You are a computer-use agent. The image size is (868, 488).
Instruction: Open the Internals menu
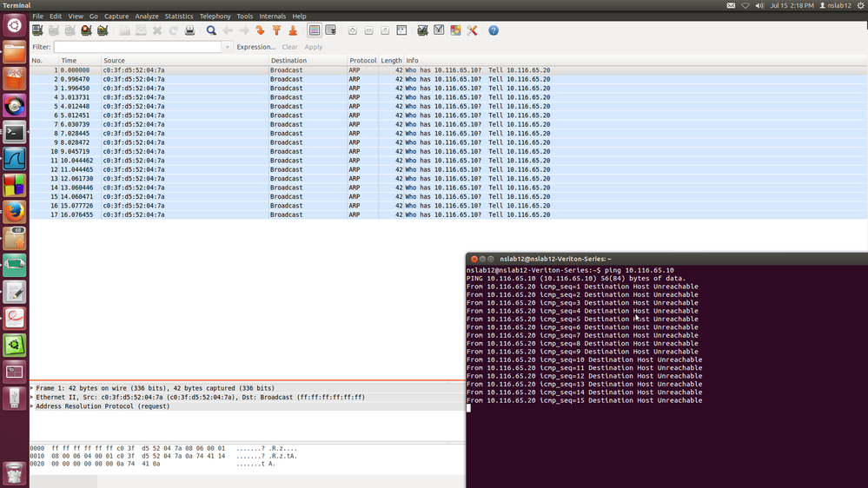click(x=272, y=16)
